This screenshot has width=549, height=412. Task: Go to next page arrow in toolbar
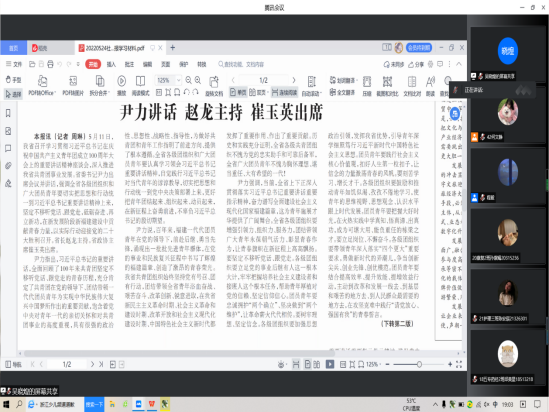click(294, 80)
